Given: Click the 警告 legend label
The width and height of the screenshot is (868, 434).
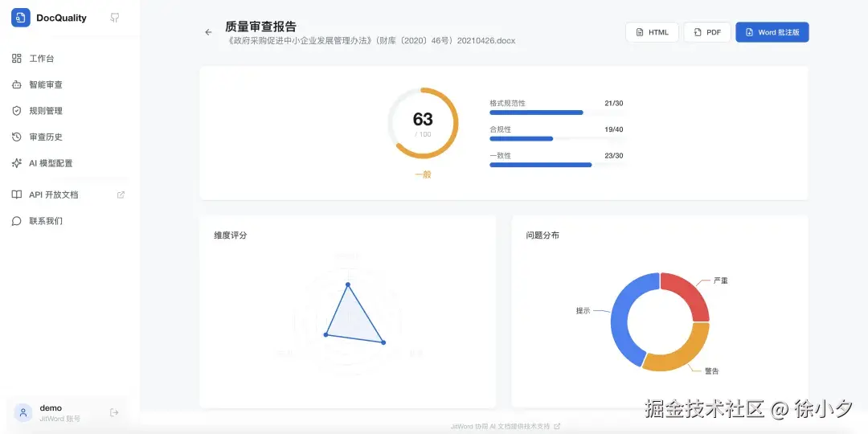Looking at the screenshot, I should click(x=711, y=371).
